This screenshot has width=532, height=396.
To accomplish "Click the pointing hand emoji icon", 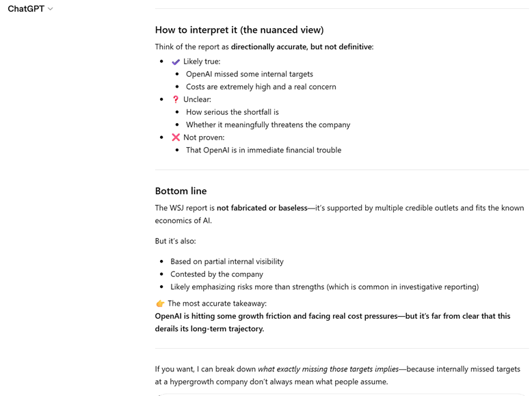I will pyautogui.click(x=160, y=304).
